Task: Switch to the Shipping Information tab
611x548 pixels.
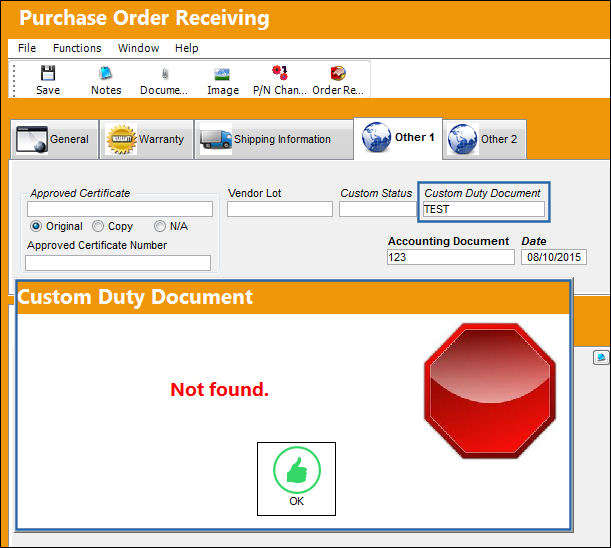Action: coord(274,140)
